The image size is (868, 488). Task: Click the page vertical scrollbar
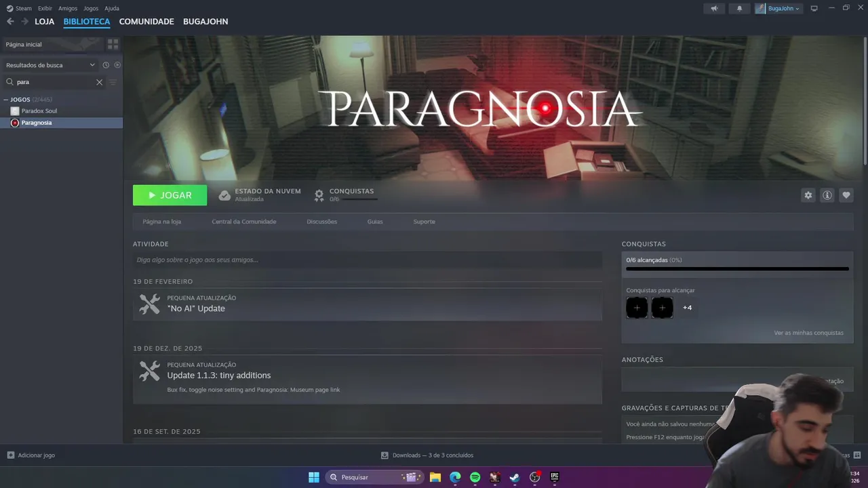865,100
